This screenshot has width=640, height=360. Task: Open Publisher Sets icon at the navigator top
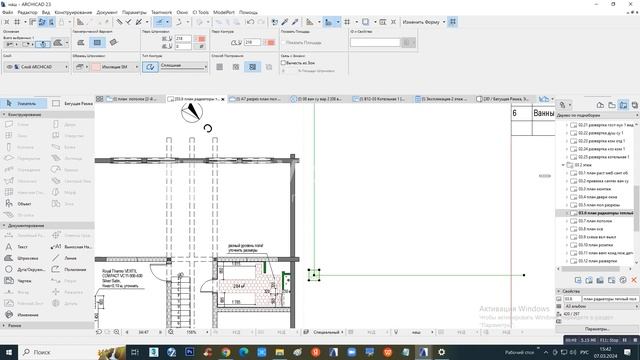(634, 105)
